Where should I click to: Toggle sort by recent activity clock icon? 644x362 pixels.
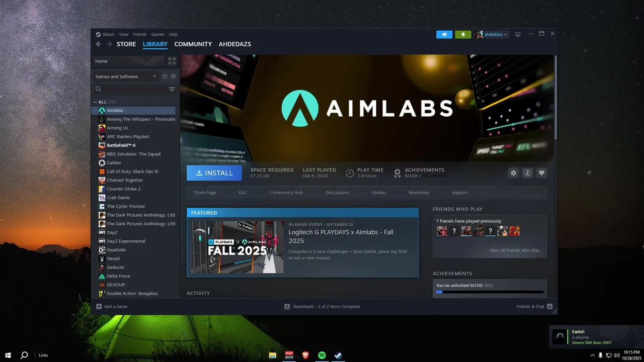click(x=165, y=76)
